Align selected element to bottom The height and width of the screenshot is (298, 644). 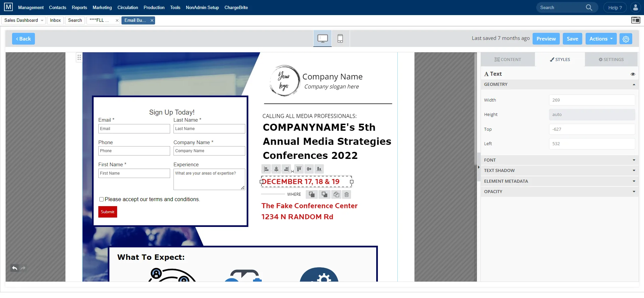pyautogui.click(x=319, y=169)
